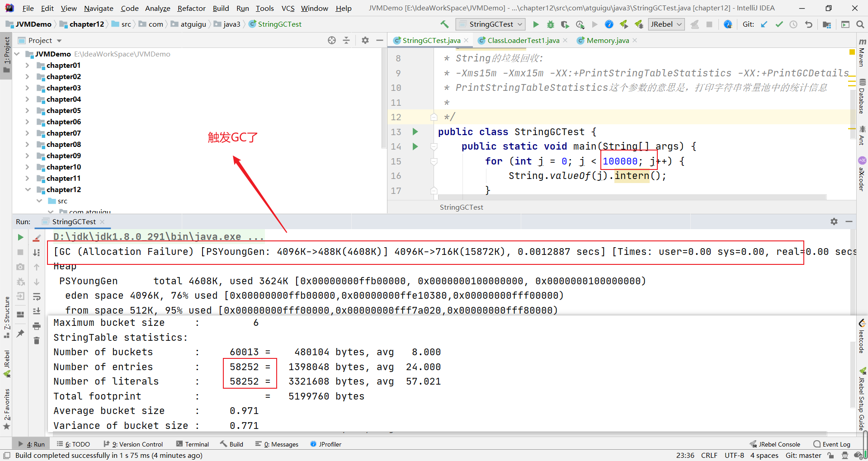Toggle Maven side panel

click(862, 53)
